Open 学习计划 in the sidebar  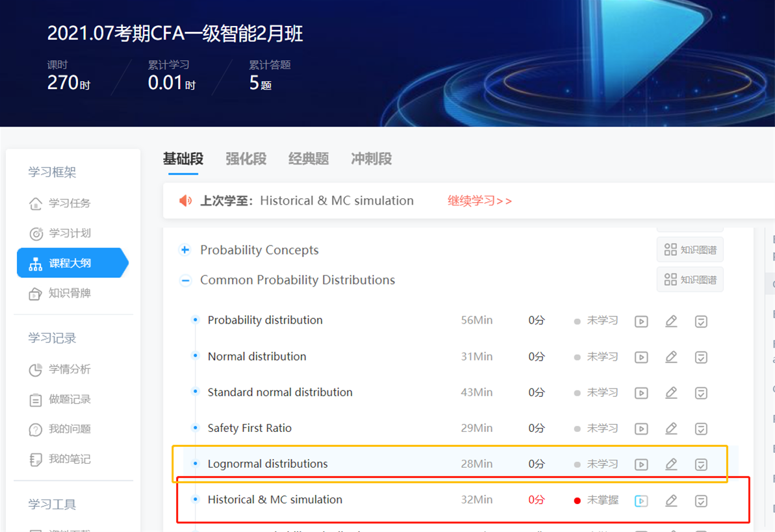[60, 233]
